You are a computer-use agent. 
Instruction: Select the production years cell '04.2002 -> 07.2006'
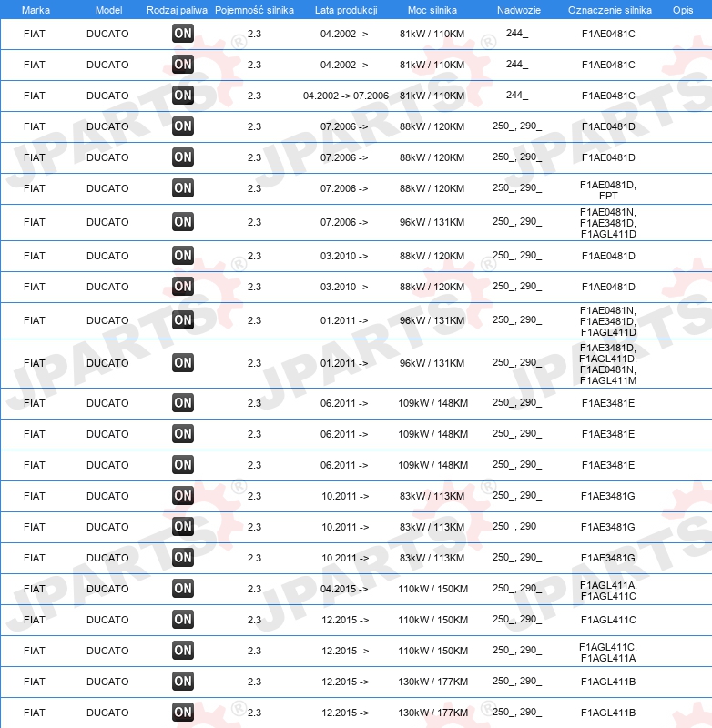click(346, 96)
